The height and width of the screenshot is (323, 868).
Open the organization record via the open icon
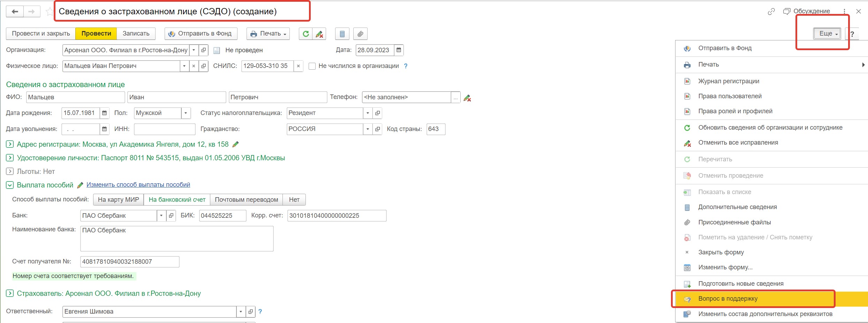pyautogui.click(x=204, y=50)
